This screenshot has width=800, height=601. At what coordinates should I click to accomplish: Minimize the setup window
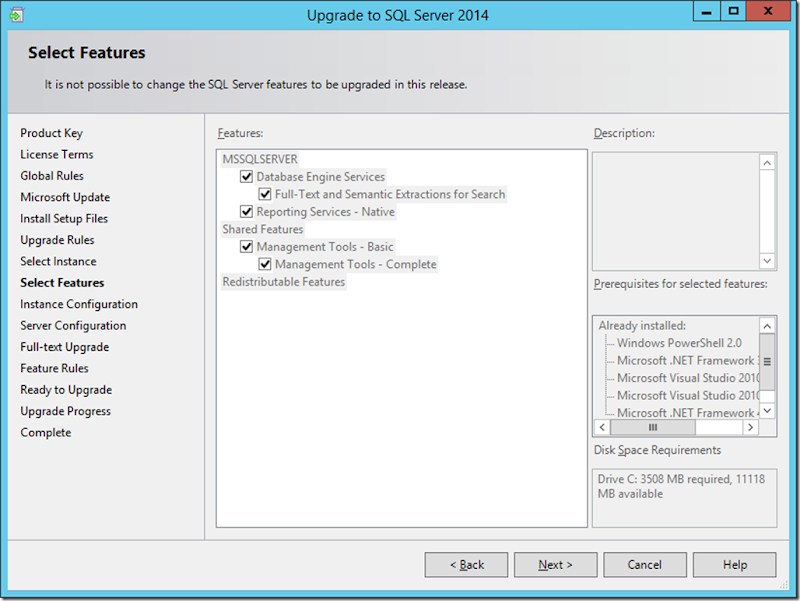click(x=707, y=11)
